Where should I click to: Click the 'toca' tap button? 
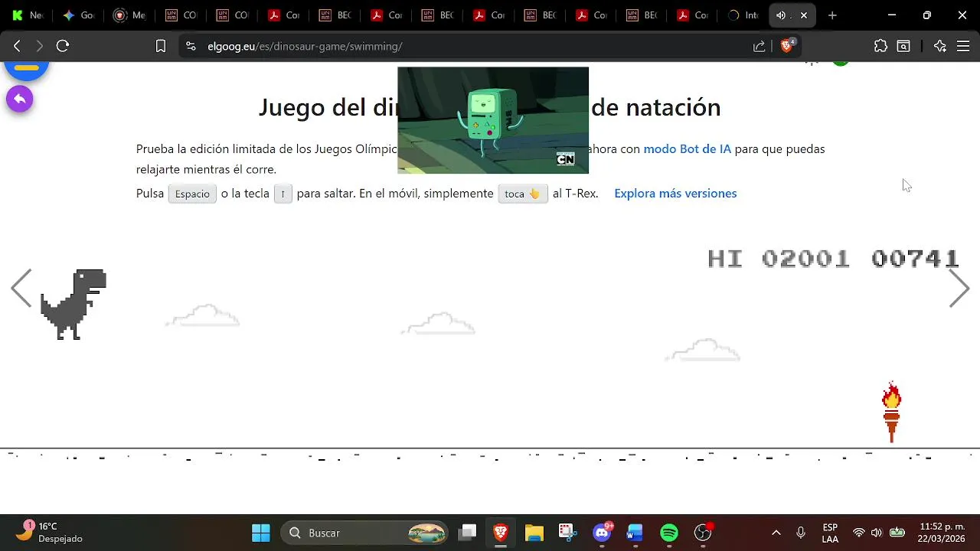click(522, 194)
